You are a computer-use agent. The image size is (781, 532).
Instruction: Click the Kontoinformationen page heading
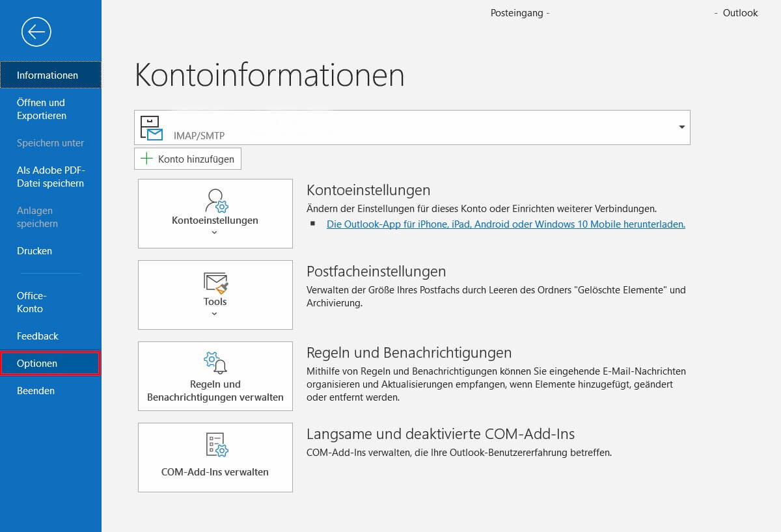(x=269, y=75)
